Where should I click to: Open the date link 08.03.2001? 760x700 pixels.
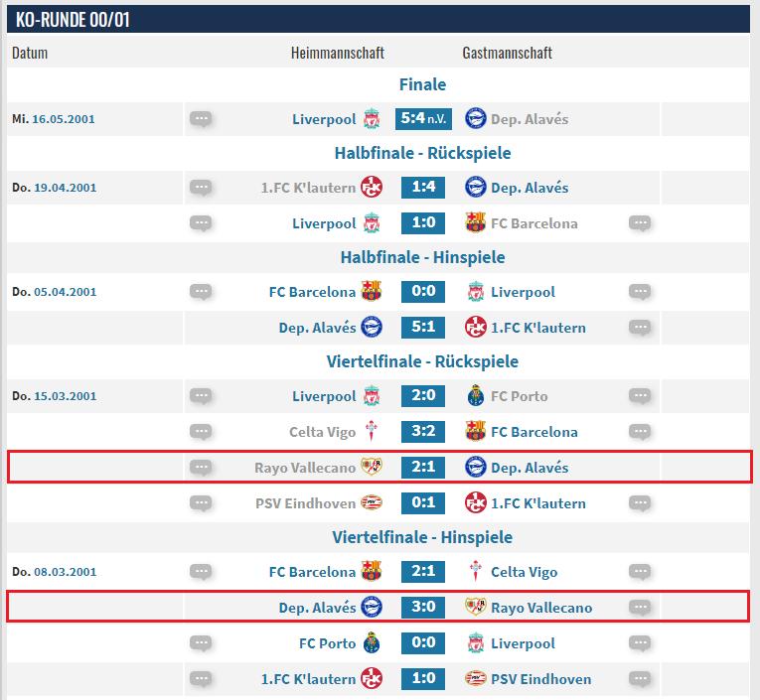tap(64, 572)
